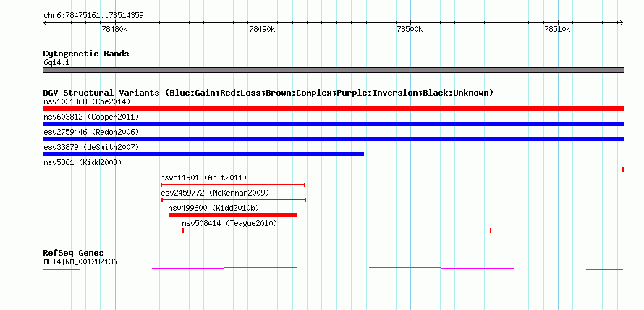Click the "esv2759446 (Redon2006)" label

(x=91, y=132)
